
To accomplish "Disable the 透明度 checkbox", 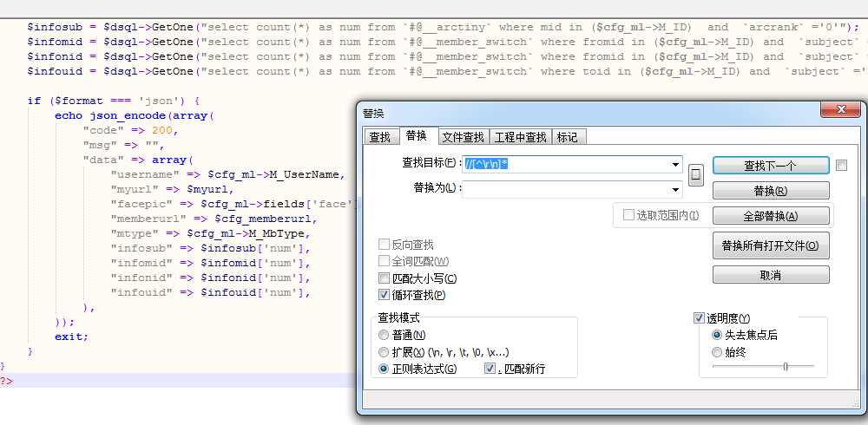I will 699,318.
